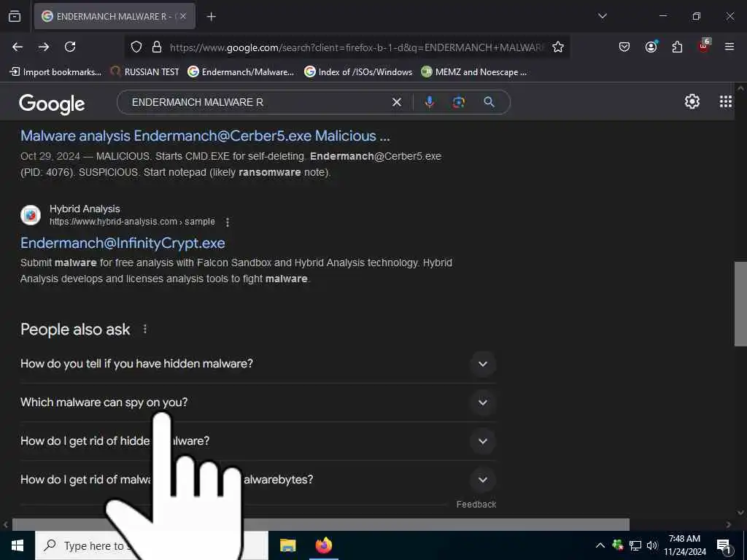Clear the search query with X
The image size is (747, 560).
pyautogui.click(x=396, y=102)
